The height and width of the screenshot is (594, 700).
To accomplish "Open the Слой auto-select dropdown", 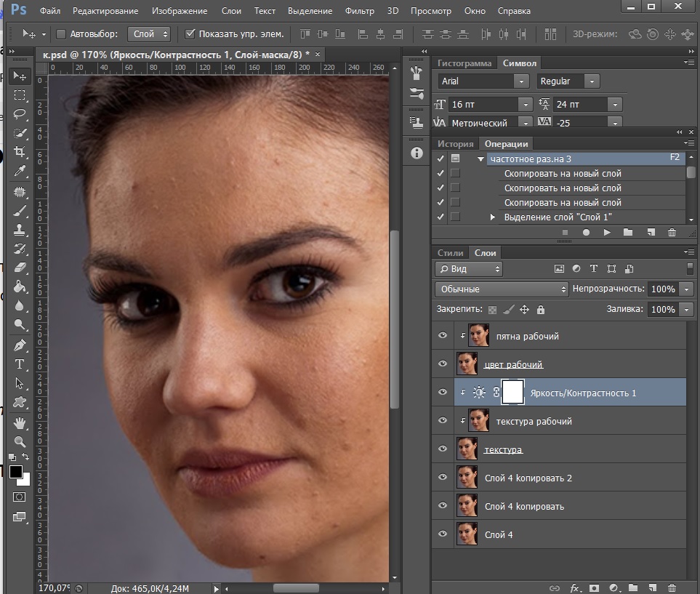I will tap(149, 34).
